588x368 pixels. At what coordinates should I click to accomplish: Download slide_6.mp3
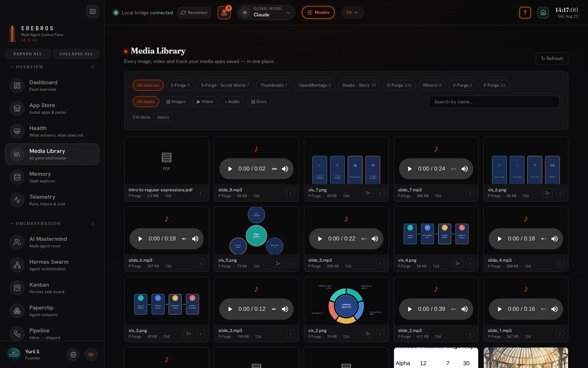pyautogui.click(x=201, y=263)
